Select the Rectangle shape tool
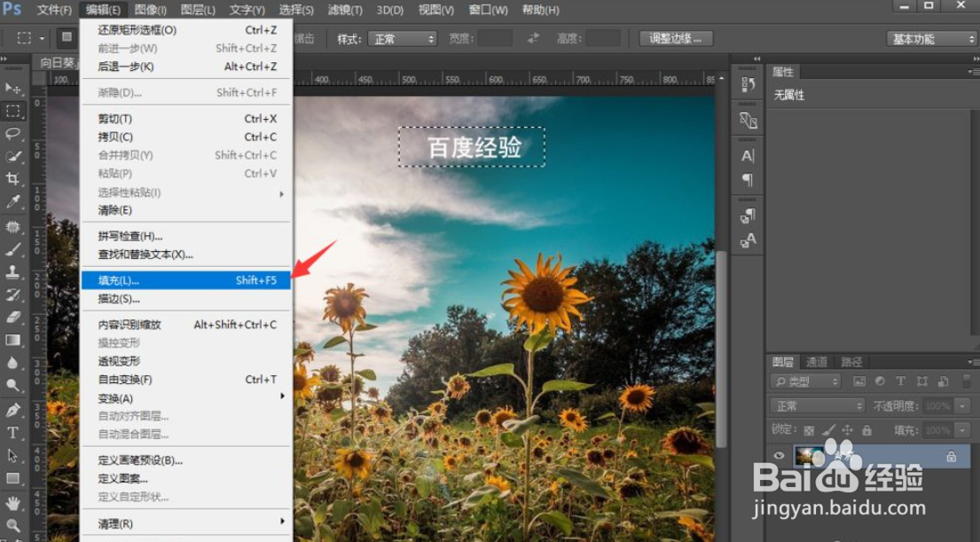Image resolution: width=980 pixels, height=542 pixels. [12, 478]
